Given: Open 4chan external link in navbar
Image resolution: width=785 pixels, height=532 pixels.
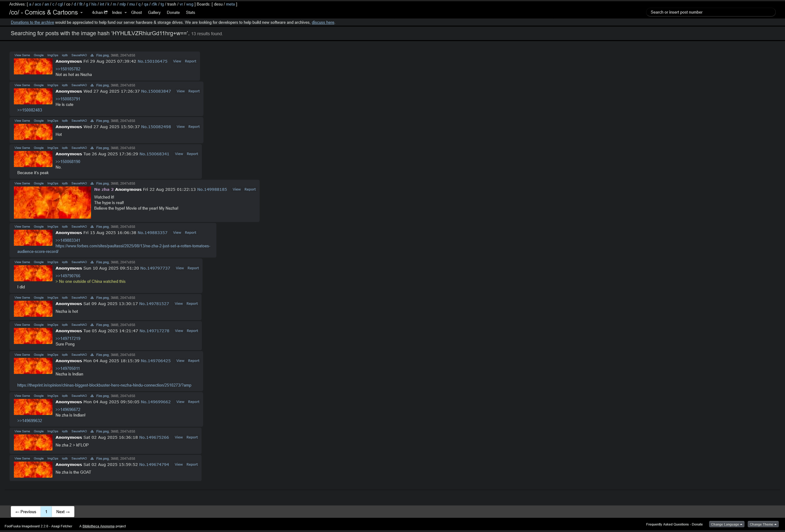Looking at the screenshot, I should point(99,12).
